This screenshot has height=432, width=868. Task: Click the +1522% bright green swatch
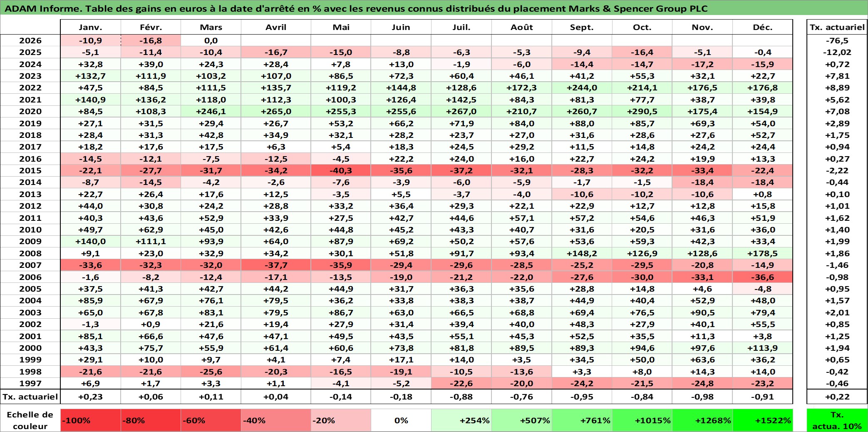coord(763,420)
